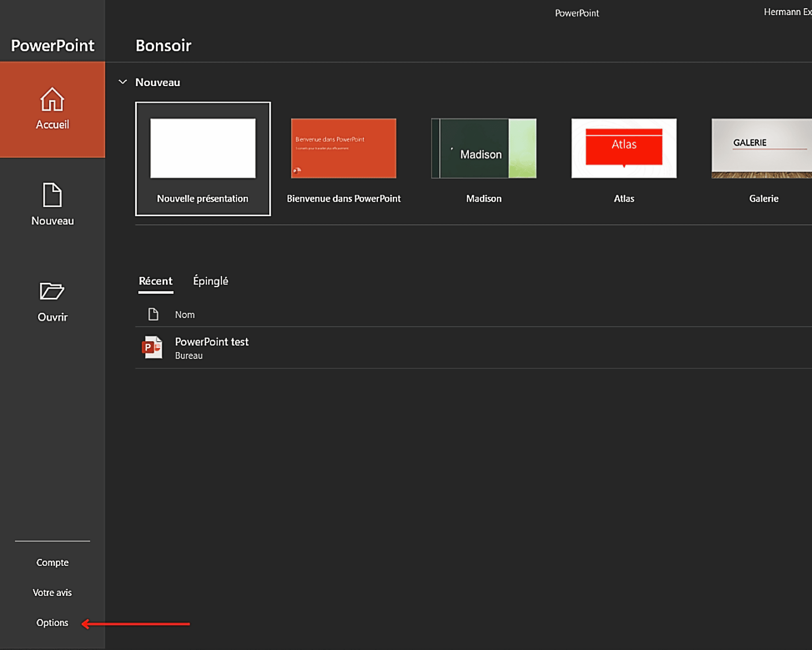Switch to the Épinglé tab
812x650 pixels.
[x=210, y=281]
